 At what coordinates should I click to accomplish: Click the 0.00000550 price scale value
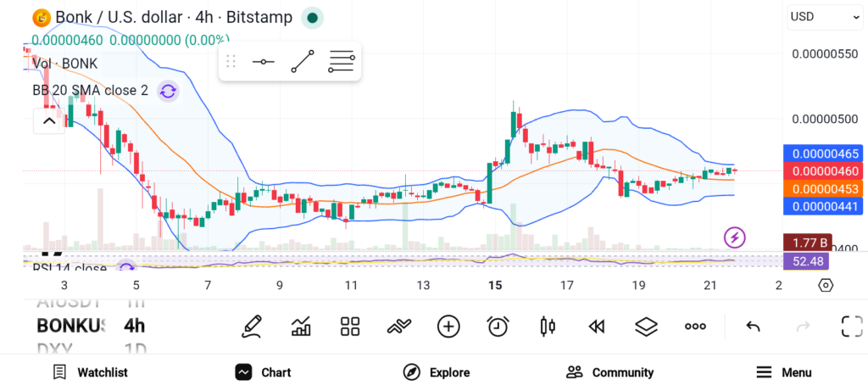(x=825, y=53)
